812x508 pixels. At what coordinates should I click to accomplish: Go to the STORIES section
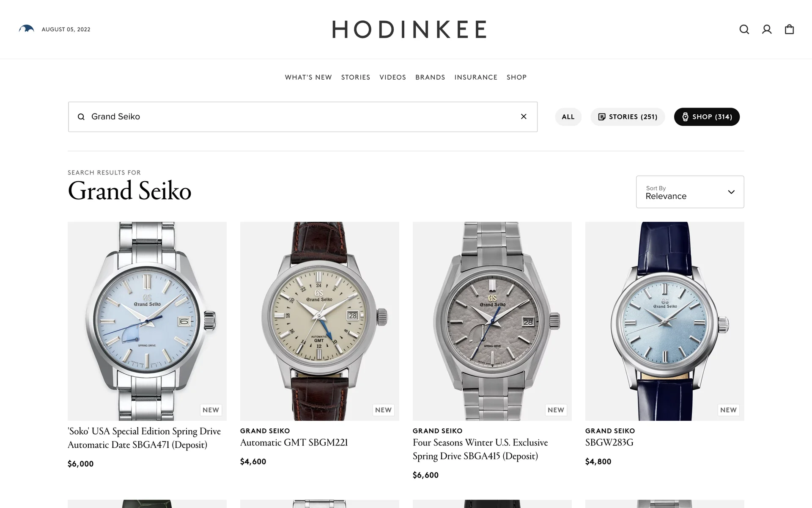tap(356, 77)
